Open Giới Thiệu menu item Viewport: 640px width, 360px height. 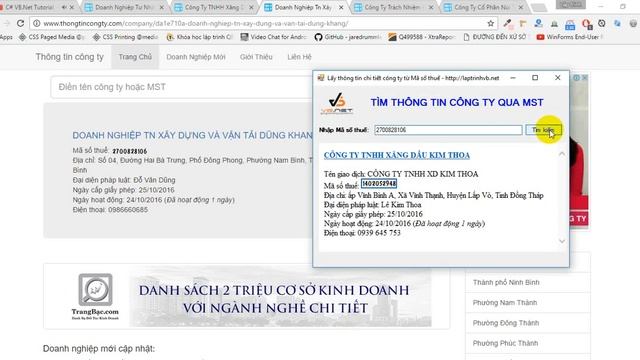tap(256, 57)
